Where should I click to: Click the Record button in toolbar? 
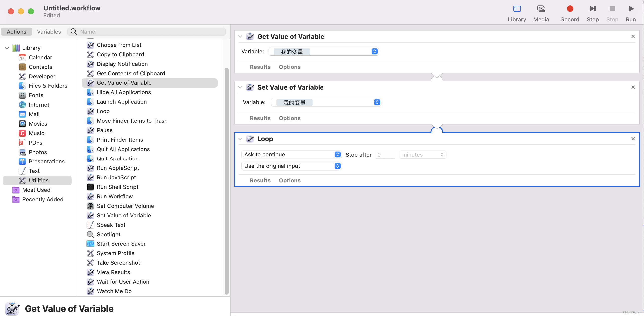click(x=570, y=9)
